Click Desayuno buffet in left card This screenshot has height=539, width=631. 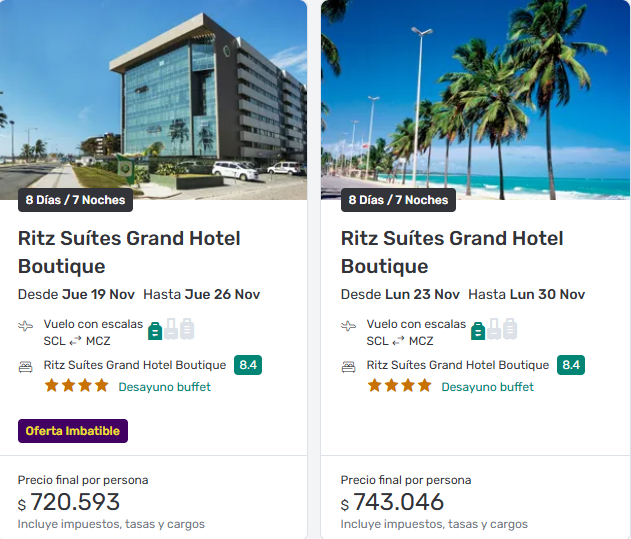point(164,387)
